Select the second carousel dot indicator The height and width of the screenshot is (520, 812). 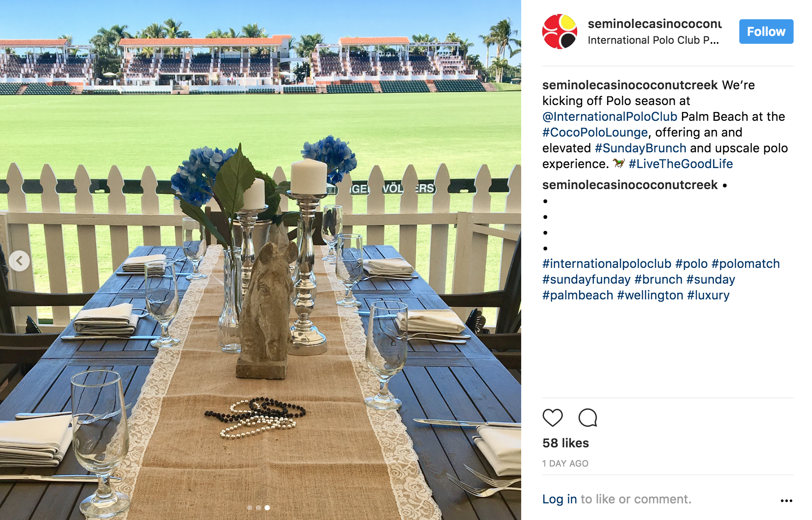tap(258, 508)
